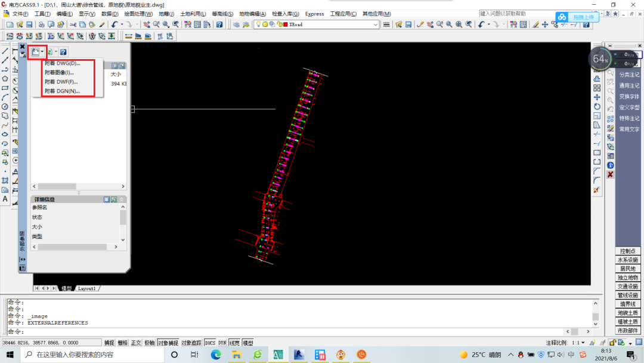Select the Arc draw tool

5,97
